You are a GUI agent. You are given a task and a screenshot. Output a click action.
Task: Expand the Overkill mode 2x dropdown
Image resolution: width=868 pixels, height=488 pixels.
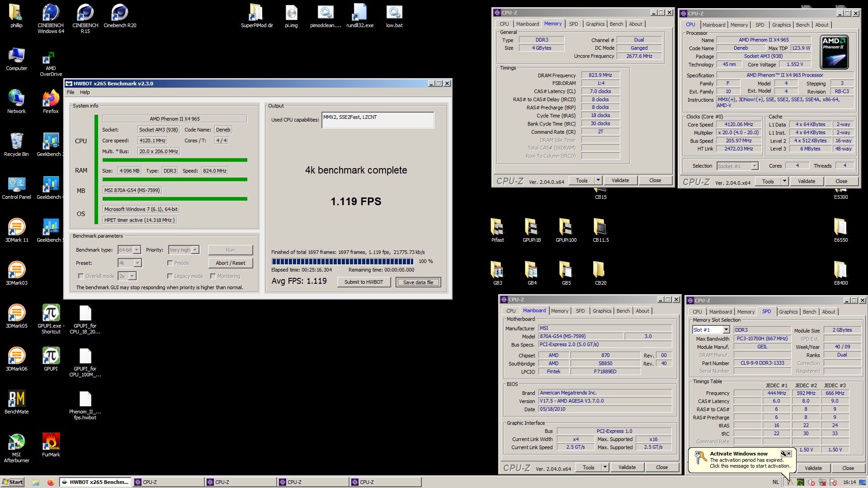click(132, 276)
